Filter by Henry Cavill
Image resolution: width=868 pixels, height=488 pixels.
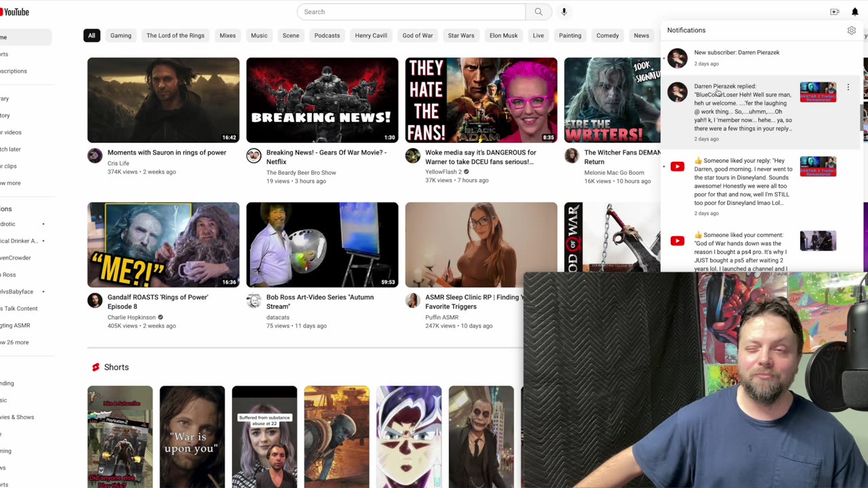click(x=371, y=35)
